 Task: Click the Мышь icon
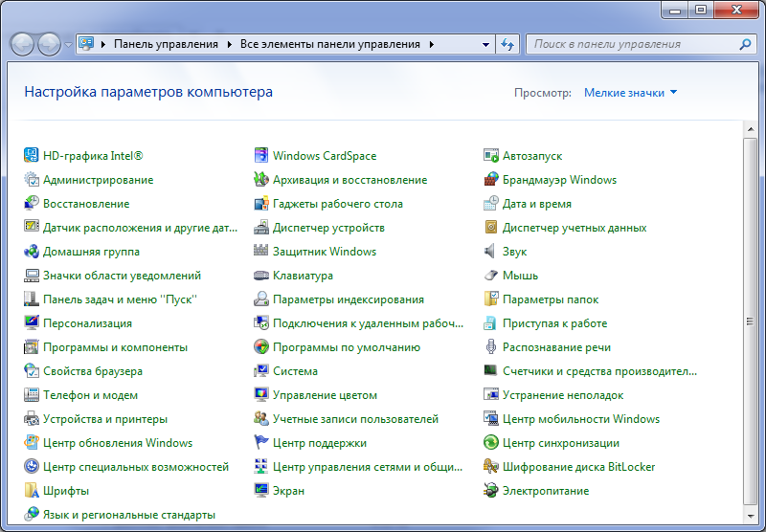[491, 276]
